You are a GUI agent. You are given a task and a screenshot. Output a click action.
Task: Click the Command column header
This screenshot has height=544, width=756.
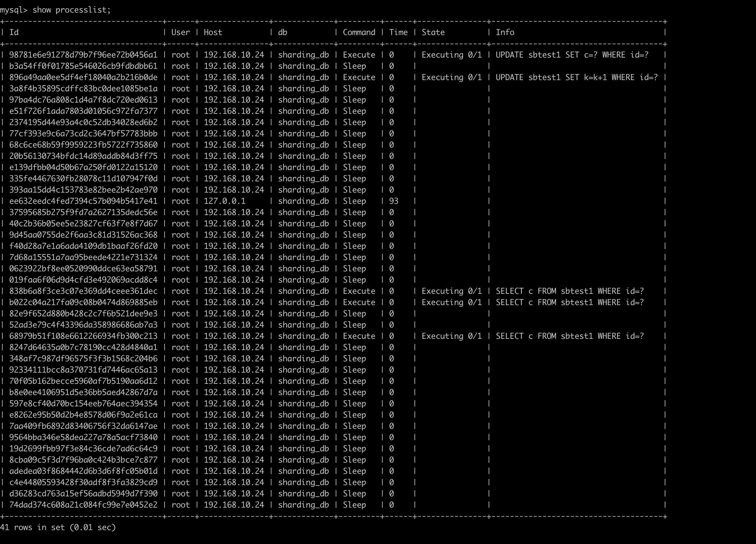[x=359, y=32]
